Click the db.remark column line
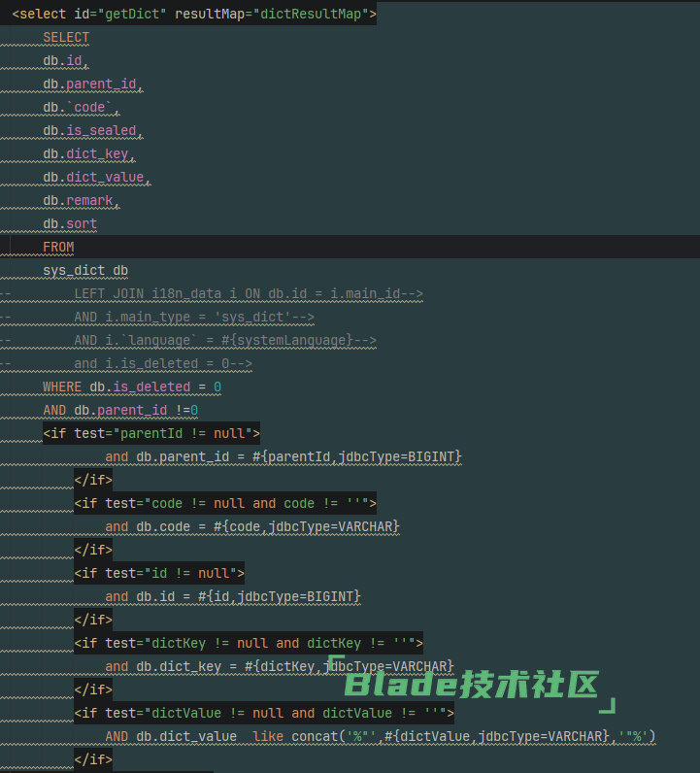The image size is (700, 773). pos(82,201)
